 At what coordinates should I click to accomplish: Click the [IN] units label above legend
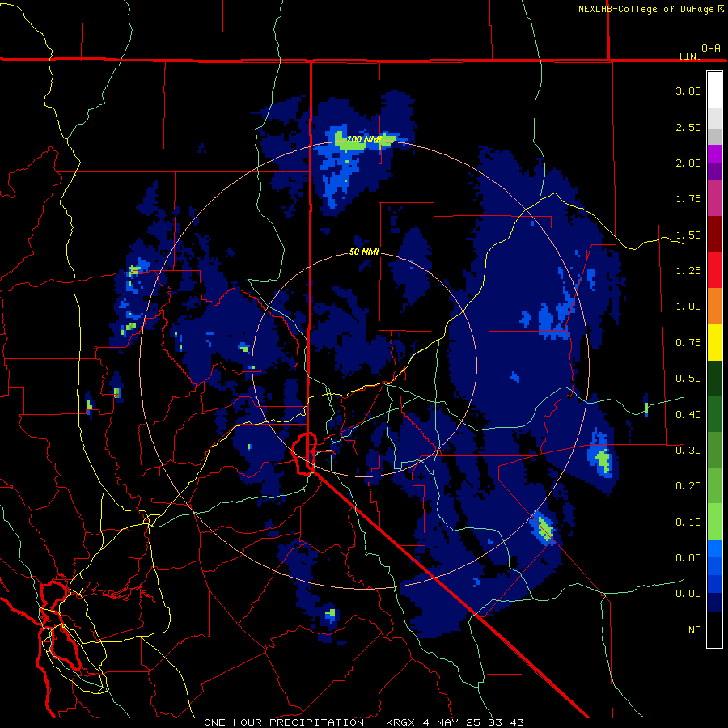tap(690, 56)
